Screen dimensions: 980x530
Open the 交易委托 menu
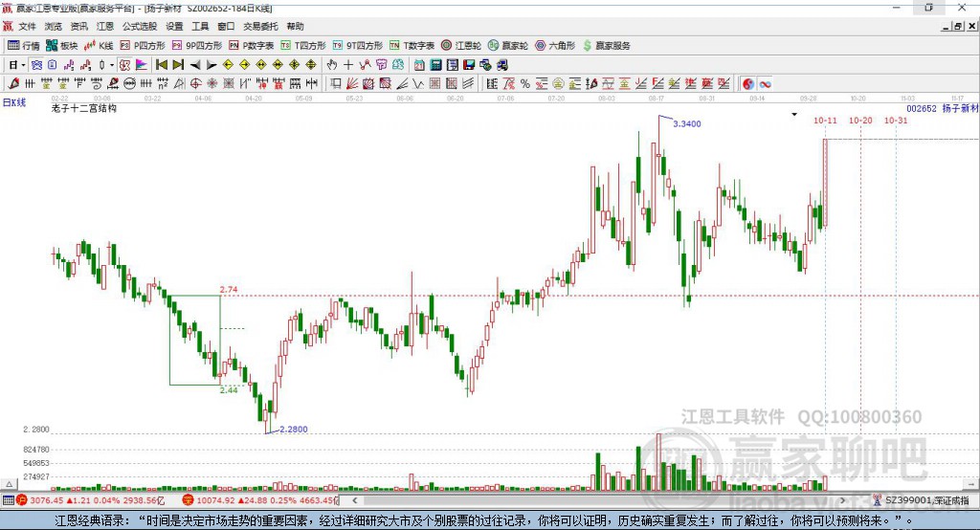point(260,26)
